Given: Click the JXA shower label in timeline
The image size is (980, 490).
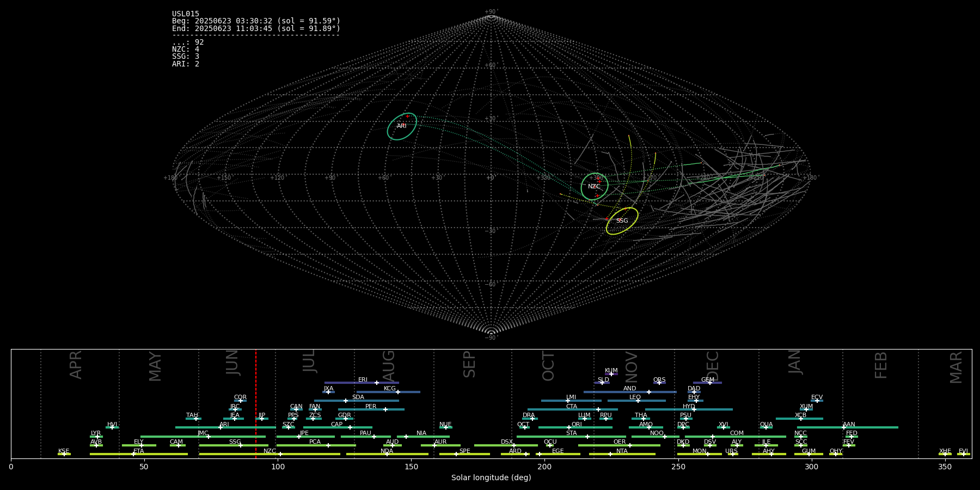Looking at the screenshot, I should (328, 389).
